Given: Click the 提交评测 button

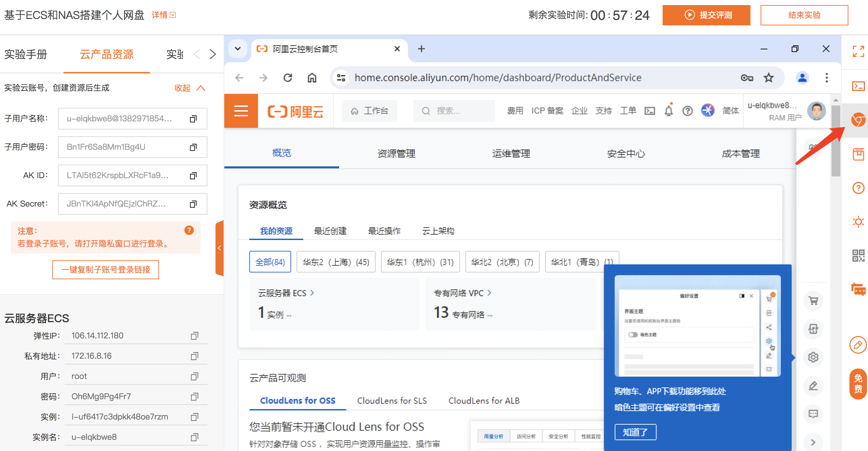Looking at the screenshot, I should pos(706,15).
